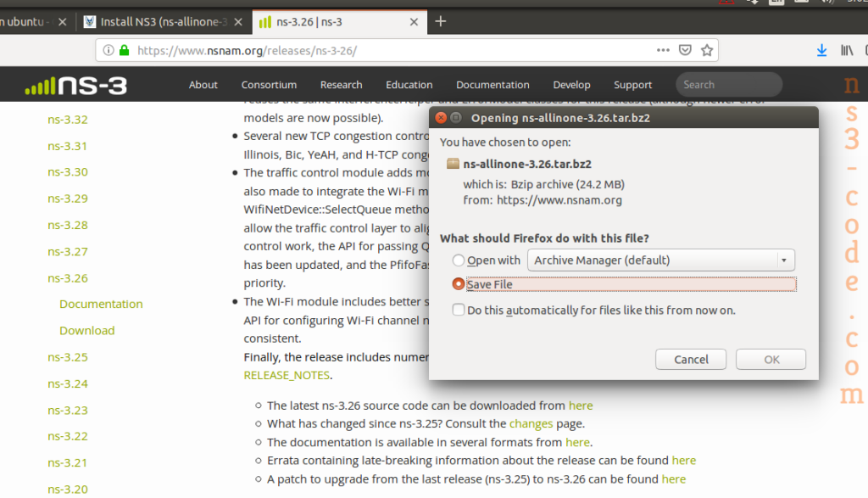Open ns-3.22 release link
This screenshot has height=498, width=868.
[x=68, y=436]
